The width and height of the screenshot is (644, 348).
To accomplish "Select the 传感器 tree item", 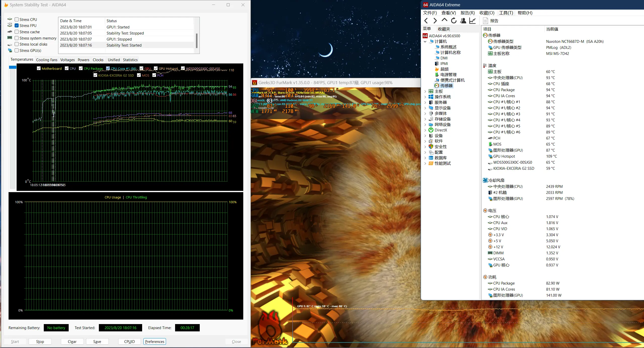I will [446, 86].
